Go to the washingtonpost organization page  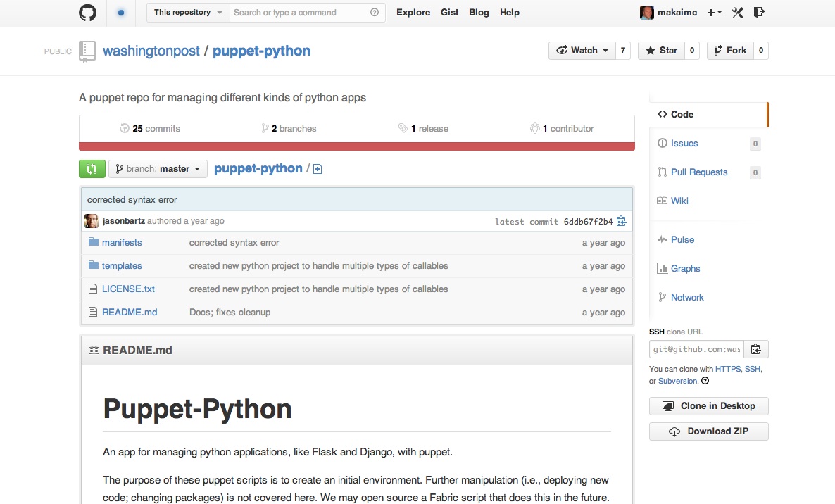[x=151, y=51]
